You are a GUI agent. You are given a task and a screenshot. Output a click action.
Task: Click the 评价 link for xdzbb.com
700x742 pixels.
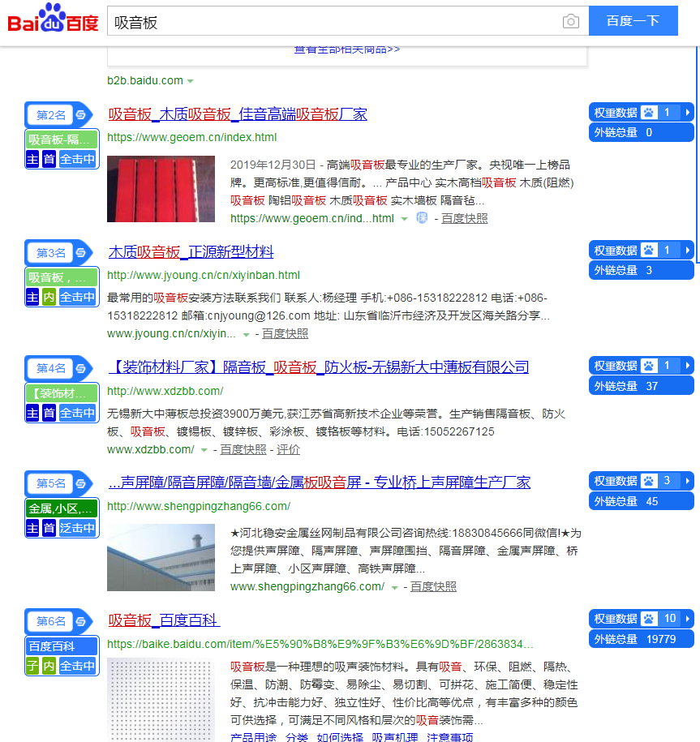[288, 449]
